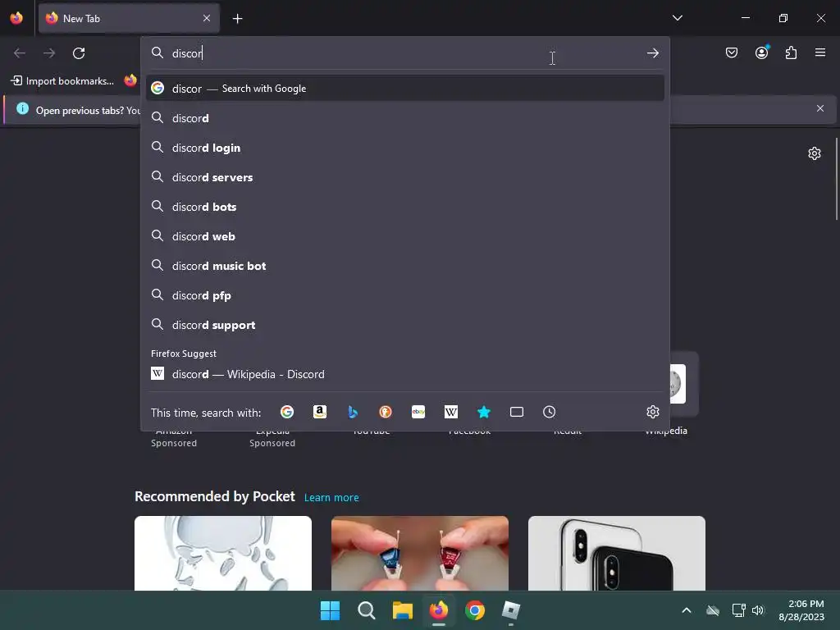Image resolution: width=840 pixels, height=630 pixels.
Task: Open Save to Pocket icon
Action: (x=731, y=52)
